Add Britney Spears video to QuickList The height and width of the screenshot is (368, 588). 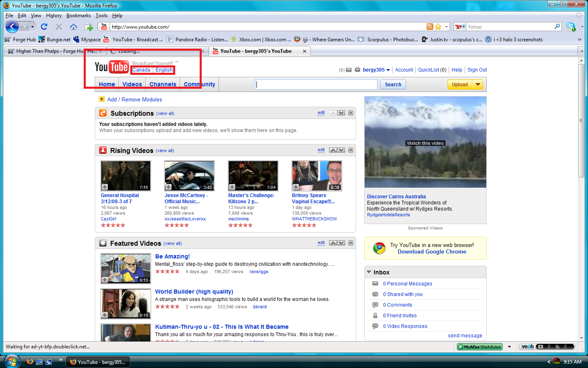click(296, 187)
